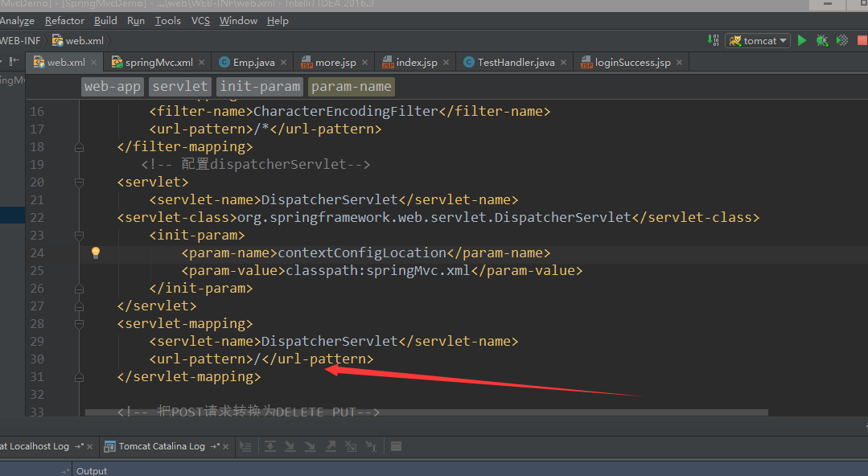Switch to the springMvc.xml tab
868x476 pixels.
pyautogui.click(x=158, y=63)
